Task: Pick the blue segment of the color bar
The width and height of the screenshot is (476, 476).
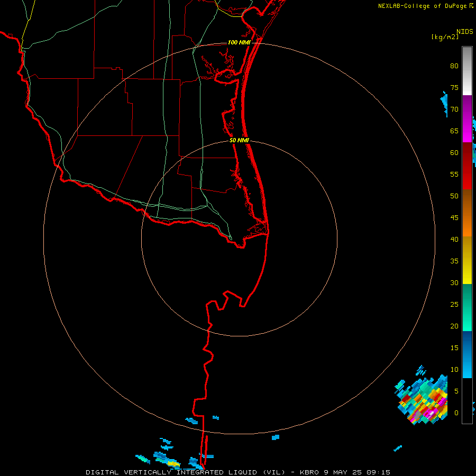Action: coord(467,354)
